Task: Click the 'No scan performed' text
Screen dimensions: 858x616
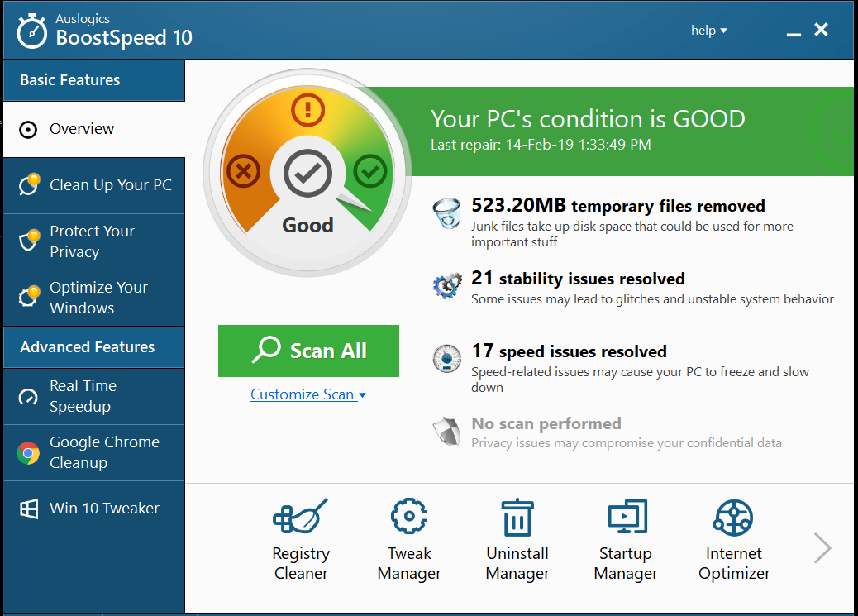Action: 546,423
